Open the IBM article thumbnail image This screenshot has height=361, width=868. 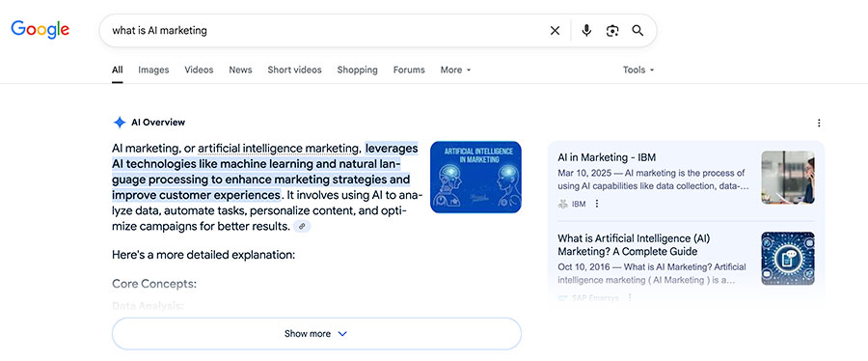coord(788,178)
